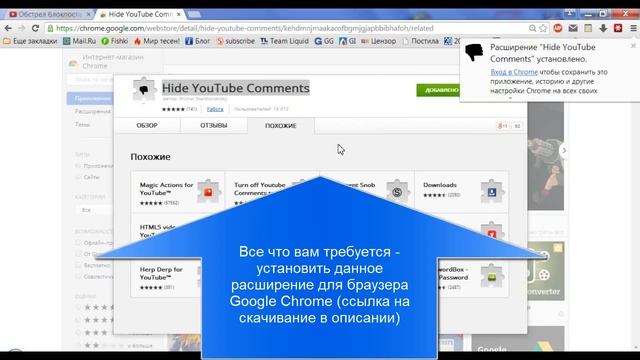Click the Hide YouTube Comments puzzle icon

tap(144, 89)
